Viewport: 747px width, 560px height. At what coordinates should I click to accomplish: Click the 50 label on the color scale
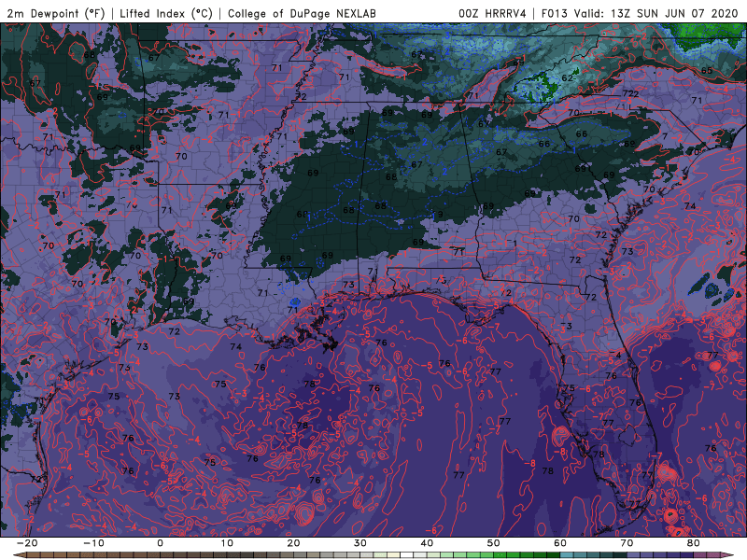tap(494, 543)
